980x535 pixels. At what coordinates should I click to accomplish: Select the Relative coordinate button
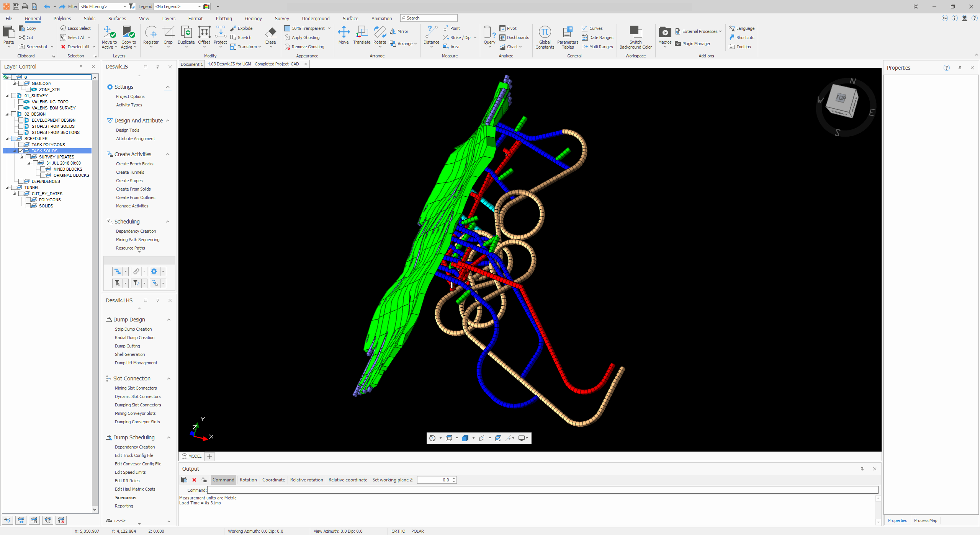pos(348,480)
